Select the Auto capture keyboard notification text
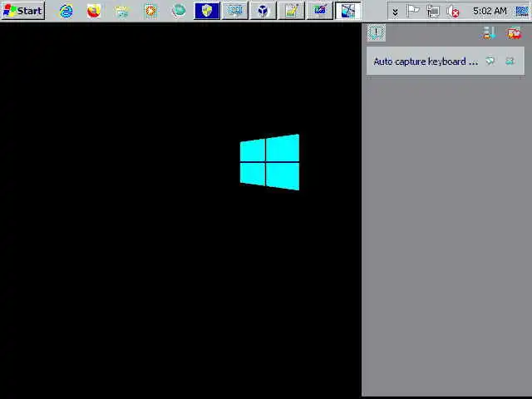 pyautogui.click(x=426, y=62)
